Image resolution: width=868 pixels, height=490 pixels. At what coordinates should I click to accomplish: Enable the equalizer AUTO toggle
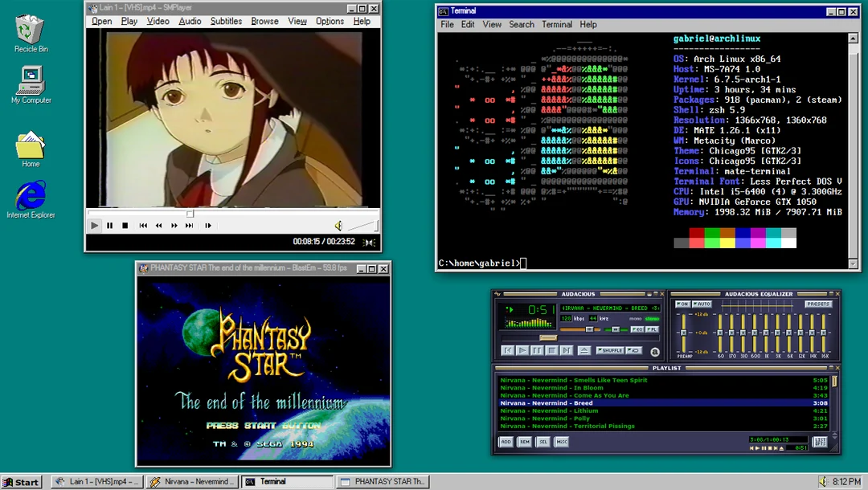[702, 304]
